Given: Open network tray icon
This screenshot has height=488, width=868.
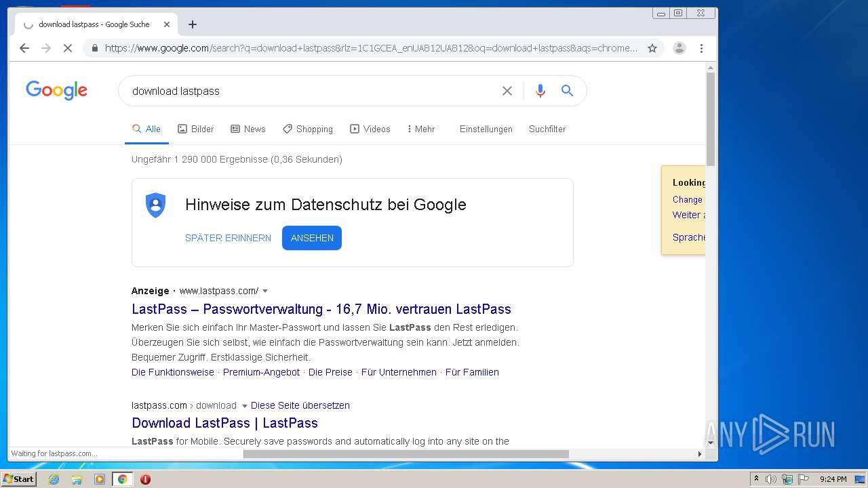Looking at the screenshot, I should pyautogui.click(x=787, y=479).
